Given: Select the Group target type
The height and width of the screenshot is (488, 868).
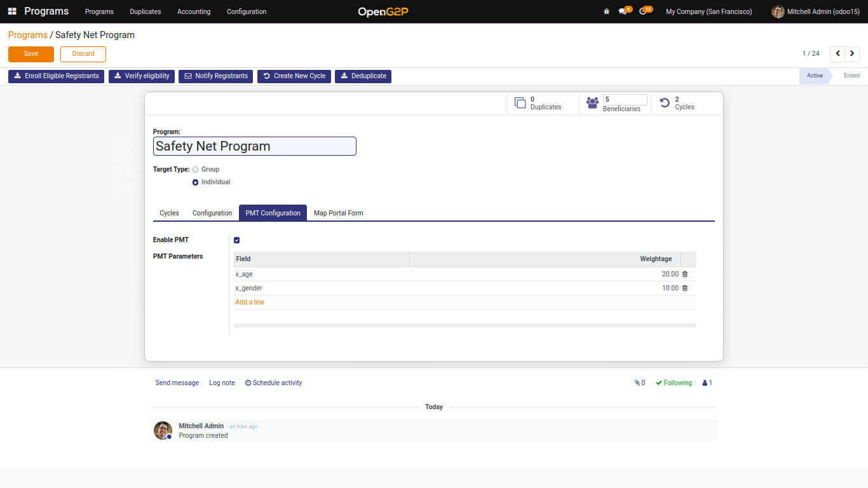Looking at the screenshot, I should [x=196, y=170].
